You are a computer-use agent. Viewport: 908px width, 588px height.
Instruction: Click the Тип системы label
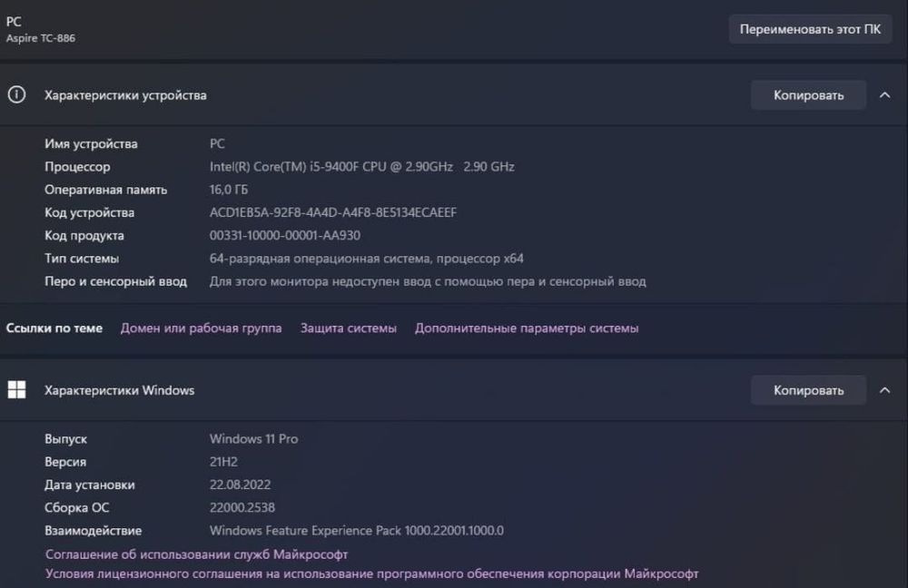point(82,258)
